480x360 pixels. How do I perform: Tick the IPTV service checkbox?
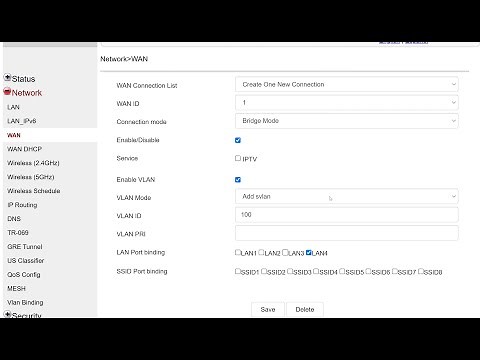point(238,158)
